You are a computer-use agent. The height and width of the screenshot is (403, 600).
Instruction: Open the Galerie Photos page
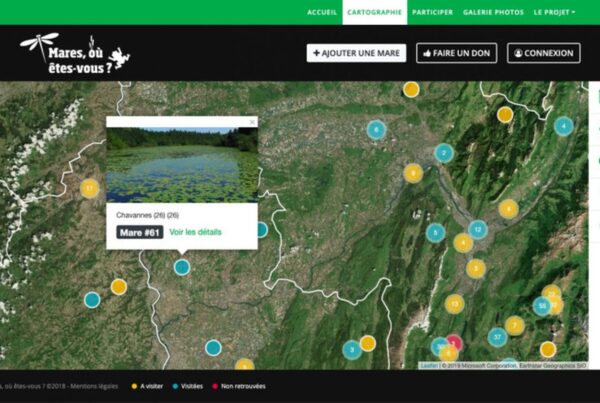pos(493,12)
